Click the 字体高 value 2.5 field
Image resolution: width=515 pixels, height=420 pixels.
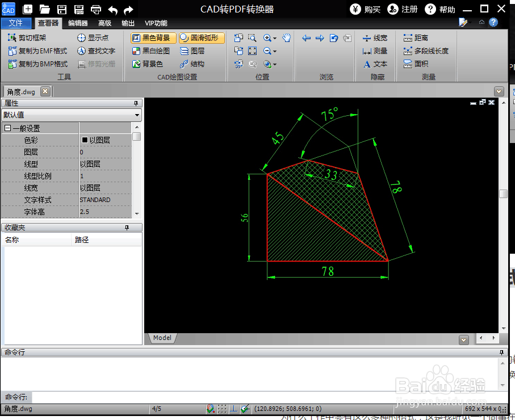point(105,212)
